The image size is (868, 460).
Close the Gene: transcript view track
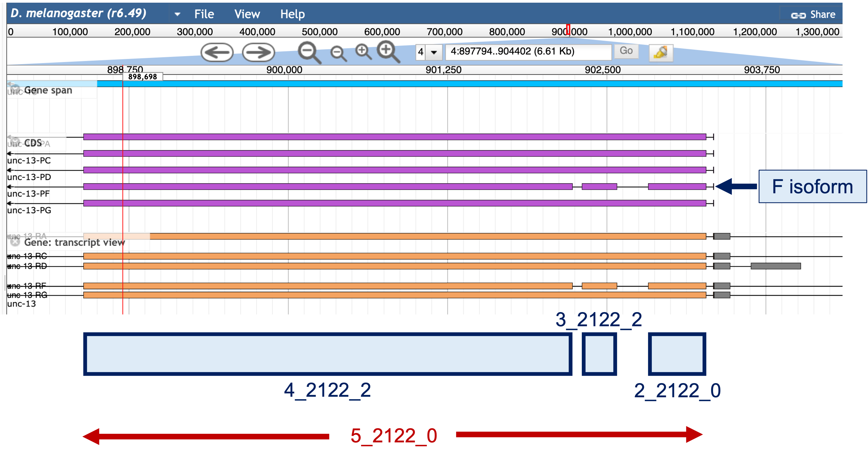click(15, 242)
